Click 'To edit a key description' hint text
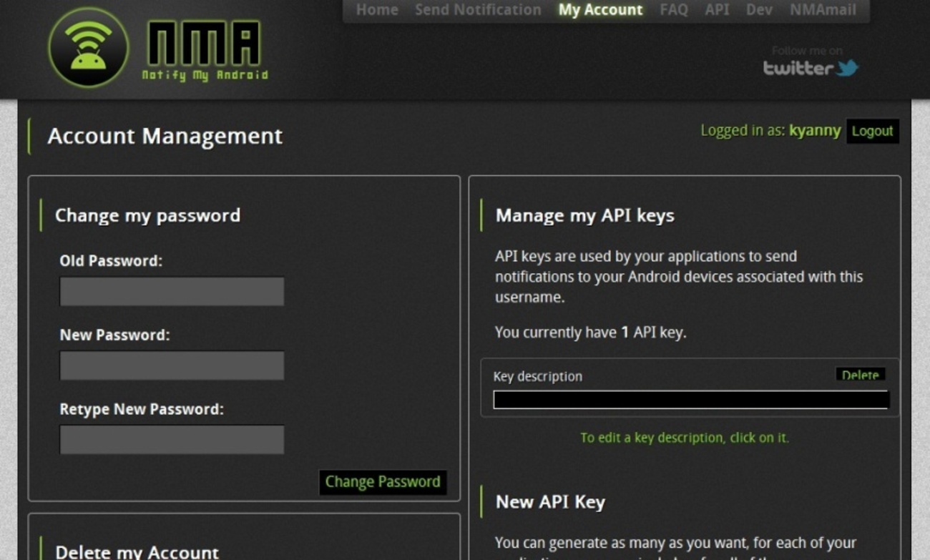 [x=685, y=437]
